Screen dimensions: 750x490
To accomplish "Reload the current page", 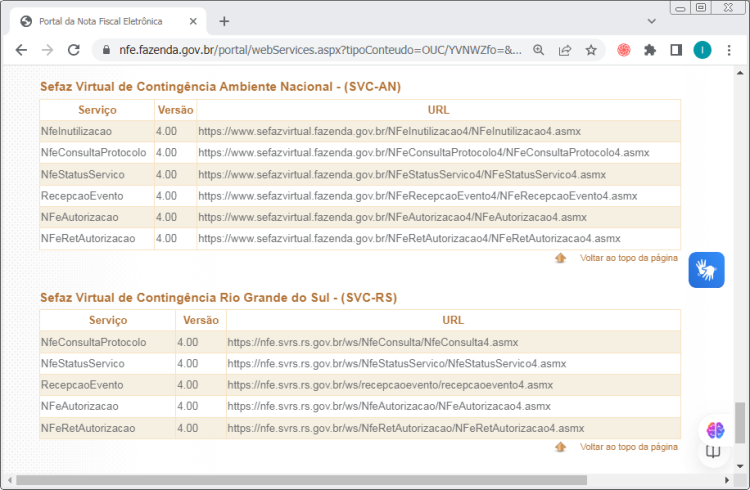I will point(74,50).
